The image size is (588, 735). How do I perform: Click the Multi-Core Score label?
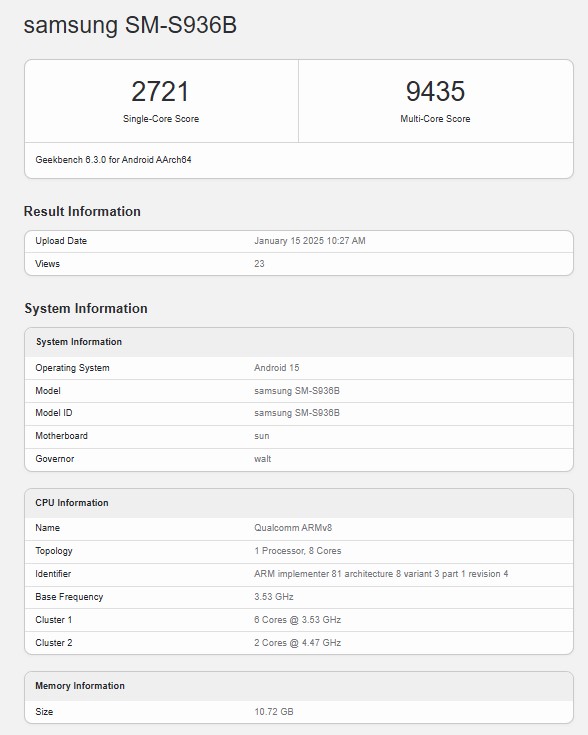point(435,119)
